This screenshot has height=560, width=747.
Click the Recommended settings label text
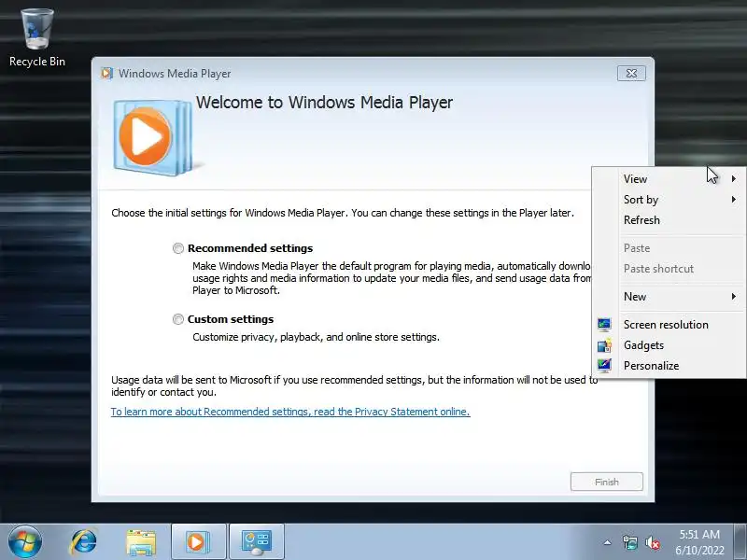tap(250, 248)
